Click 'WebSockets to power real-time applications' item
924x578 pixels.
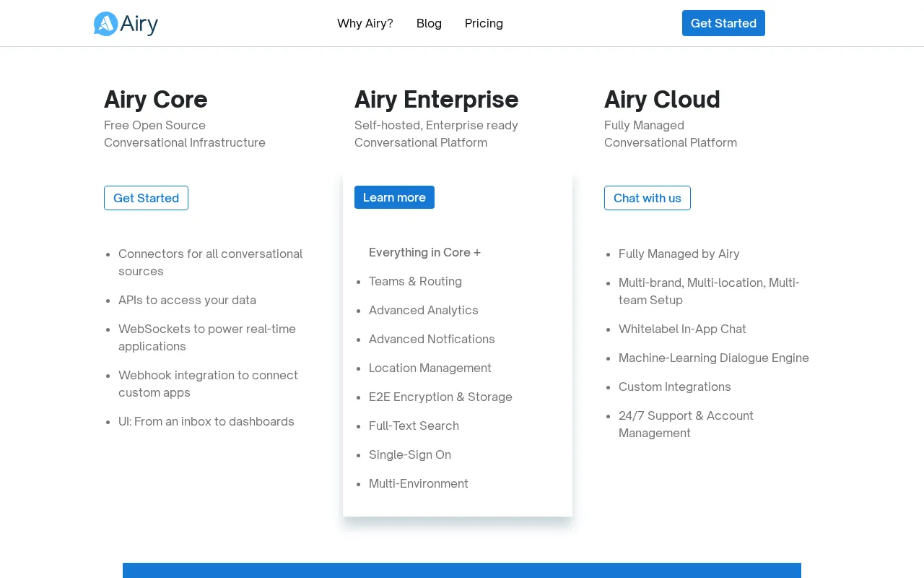coord(207,337)
